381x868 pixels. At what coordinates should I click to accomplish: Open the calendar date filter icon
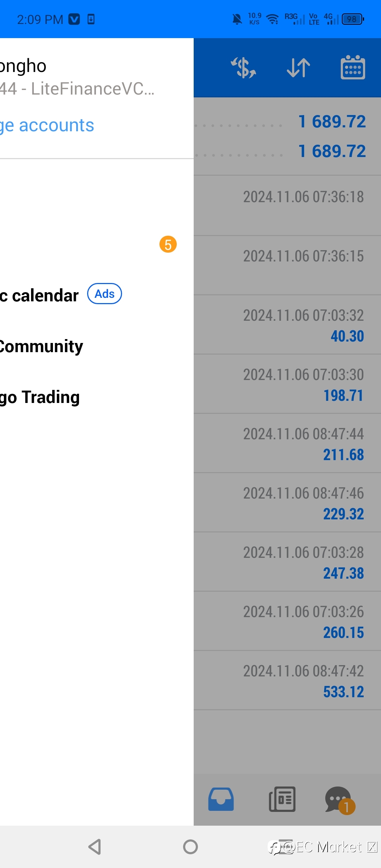(353, 68)
